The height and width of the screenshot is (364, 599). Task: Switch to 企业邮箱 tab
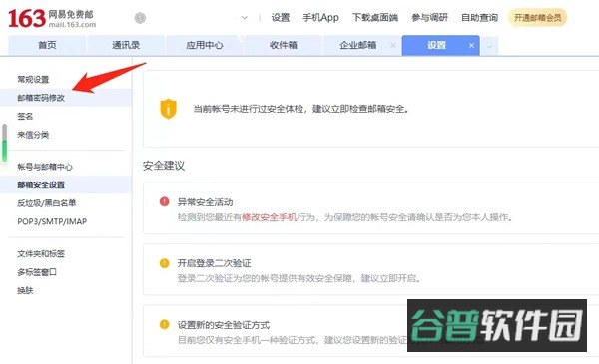[358, 45]
